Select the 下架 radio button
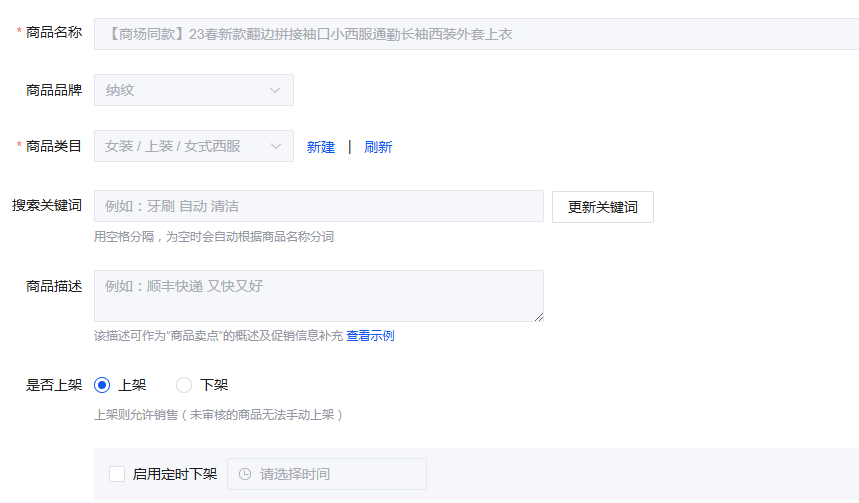The width and height of the screenshot is (859, 503). point(184,385)
